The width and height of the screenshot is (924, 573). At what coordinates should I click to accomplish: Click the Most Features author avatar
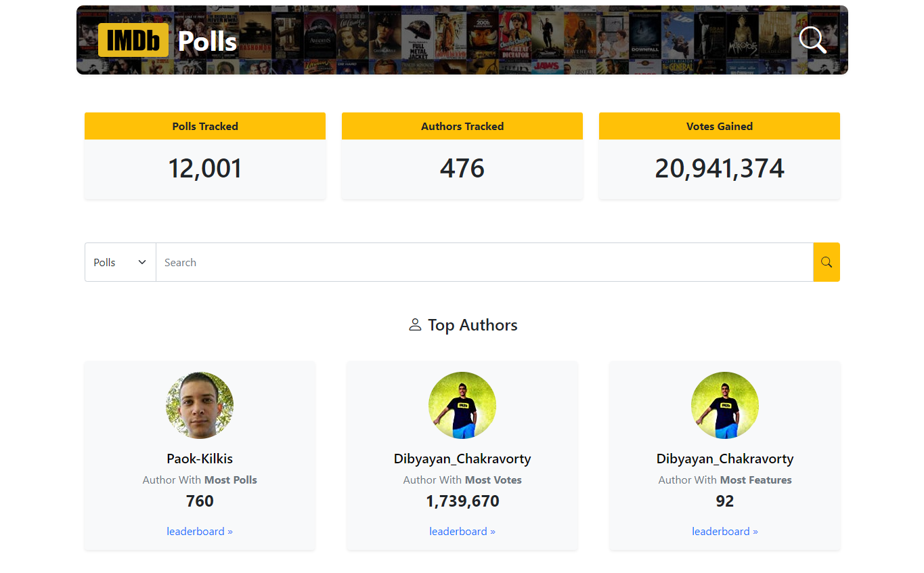tap(725, 405)
